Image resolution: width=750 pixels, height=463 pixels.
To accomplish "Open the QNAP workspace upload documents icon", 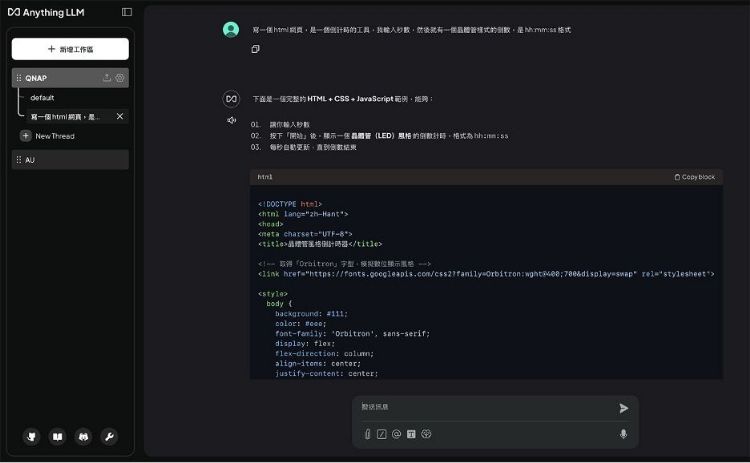I will (x=107, y=77).
